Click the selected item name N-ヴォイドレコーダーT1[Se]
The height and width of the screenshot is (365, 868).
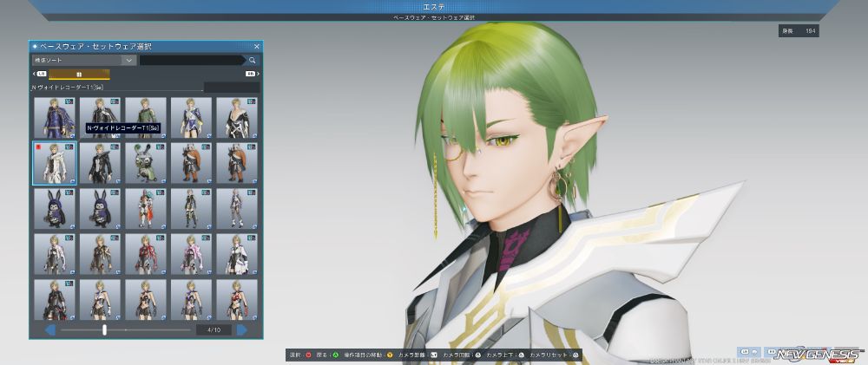click(x=67, y=88)
